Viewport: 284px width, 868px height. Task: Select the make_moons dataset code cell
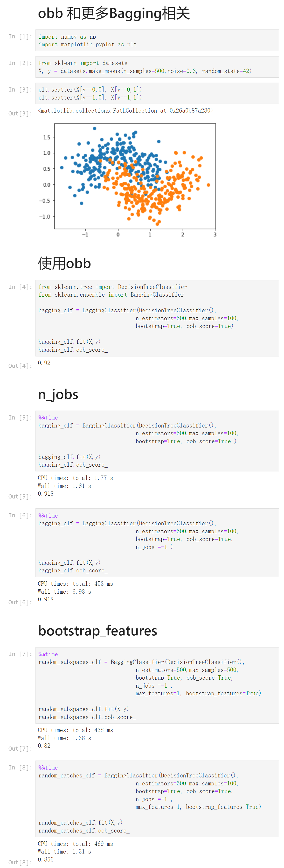(157, 67)
